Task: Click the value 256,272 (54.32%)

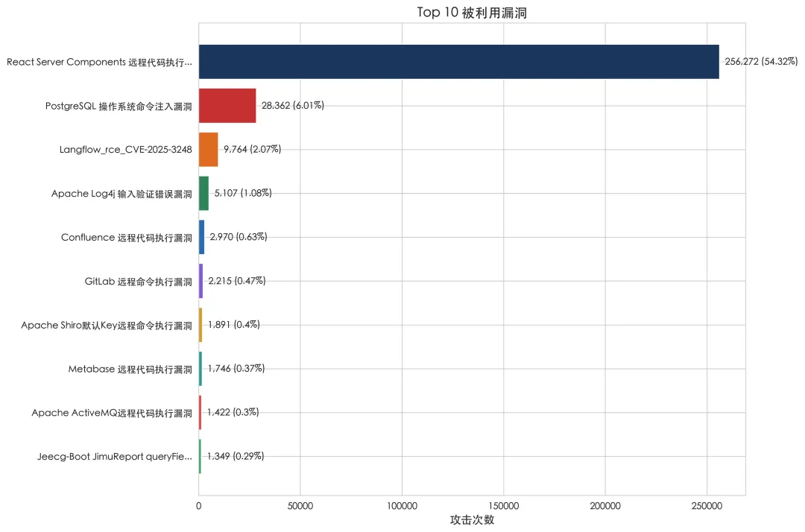Action: 761,62
